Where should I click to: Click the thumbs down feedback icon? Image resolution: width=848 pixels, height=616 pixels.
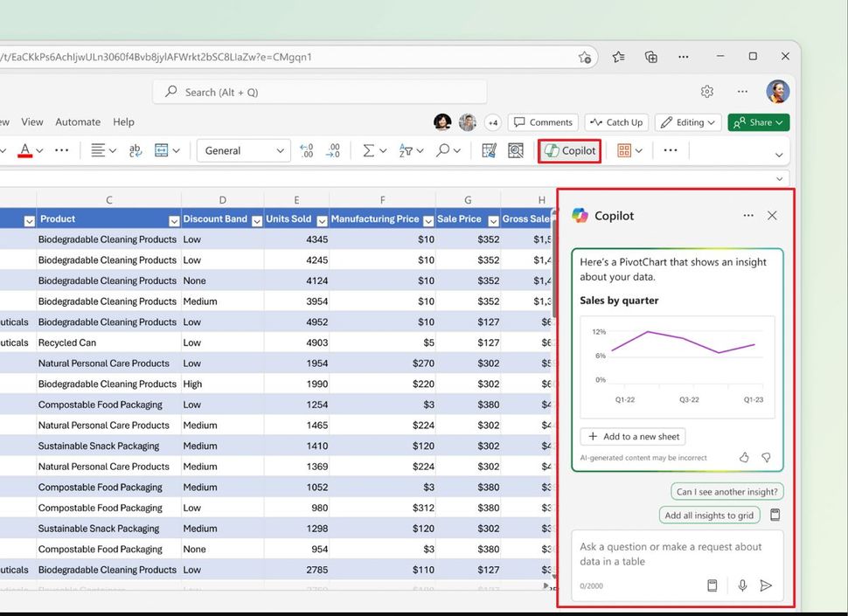click(x=766, y=457)
